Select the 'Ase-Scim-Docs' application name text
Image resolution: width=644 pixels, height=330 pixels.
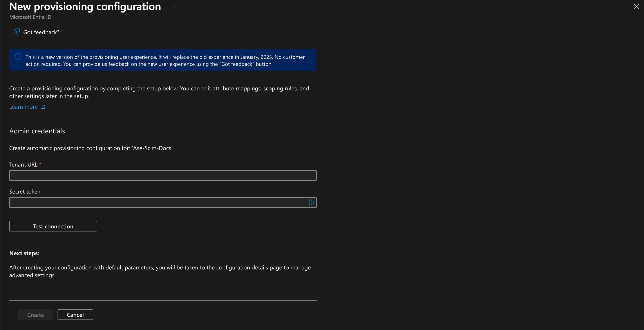point(152,148)
